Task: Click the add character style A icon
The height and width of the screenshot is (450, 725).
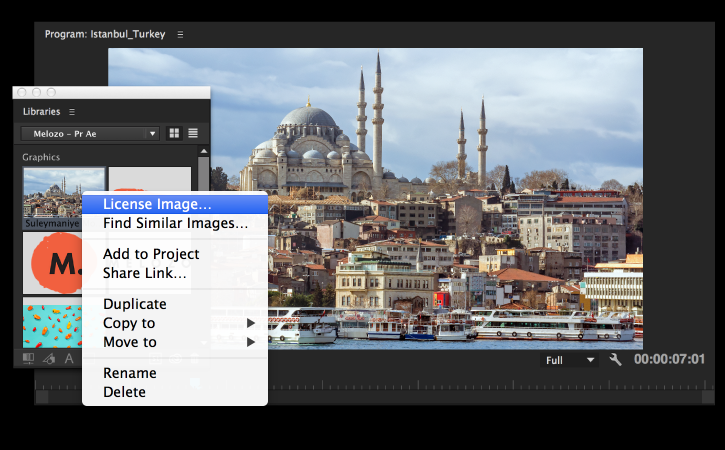Action: [69, 358]
